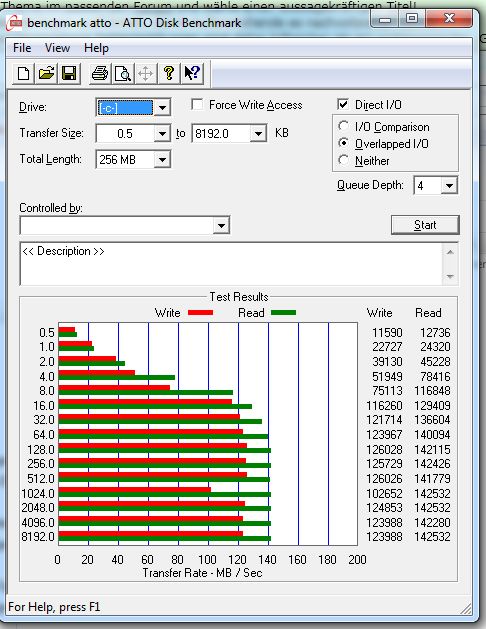Click the Read value 142426

(432, 464)
